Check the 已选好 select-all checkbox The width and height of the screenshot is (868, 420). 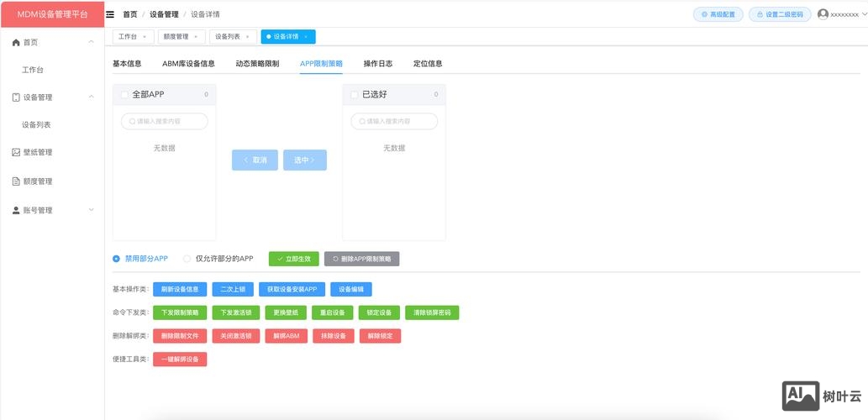click(x=355, y=95)
